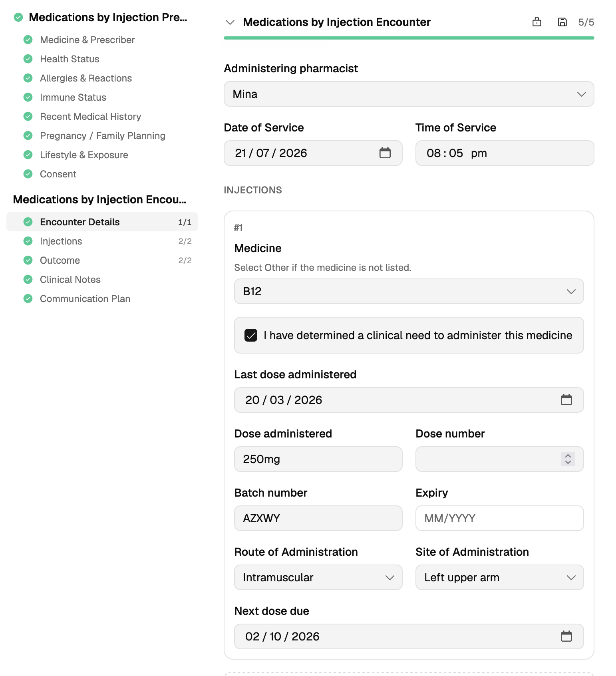Viewport: 616px width, 676px height.
Task: Click the save disk icon in the header
Action: tap(562, 22)
